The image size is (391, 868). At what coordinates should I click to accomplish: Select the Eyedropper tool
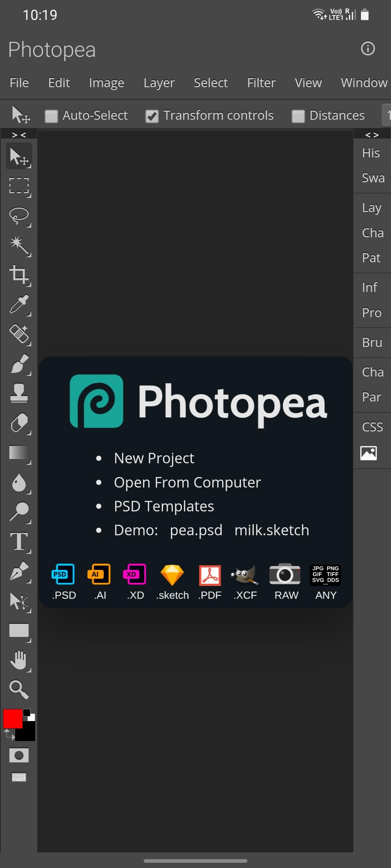click(x=19, y=305)
